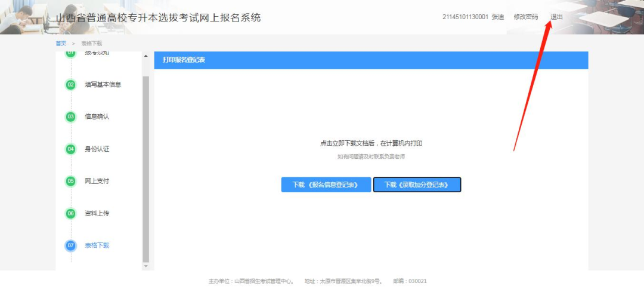
Task: Select step 02 circle icon
Action: point(70,85)
